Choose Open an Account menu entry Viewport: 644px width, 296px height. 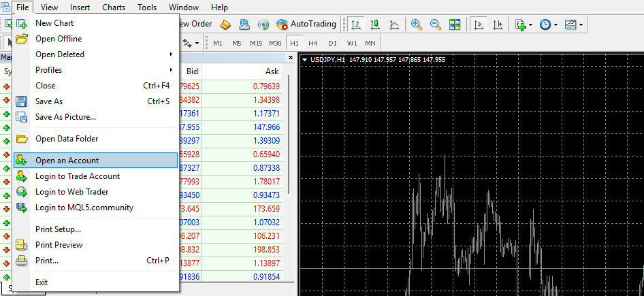[x=67, y=161]
